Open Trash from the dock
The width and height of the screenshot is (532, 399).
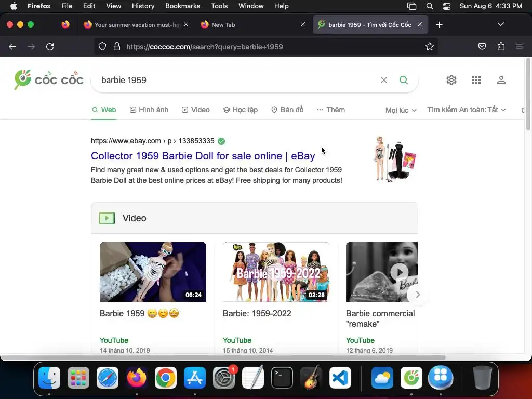click(483, 377)
